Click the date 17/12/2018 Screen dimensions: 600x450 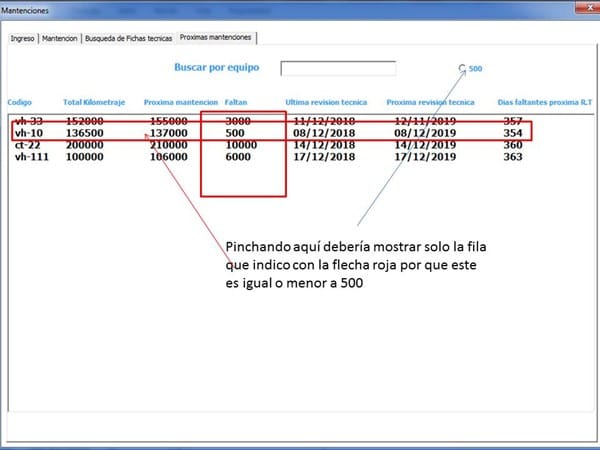pyautogui.click(x=324, y=157)
